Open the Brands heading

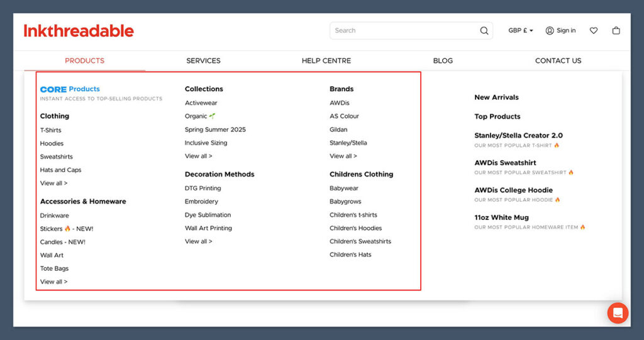click(341, 89)
